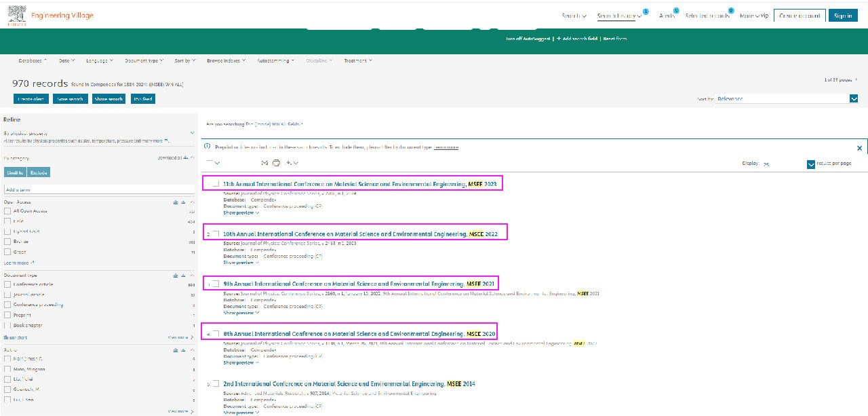Select checkbox for MSEE 2022 result
The width and height of the screenshot is (868, 416).
click(x=216, y=234)
